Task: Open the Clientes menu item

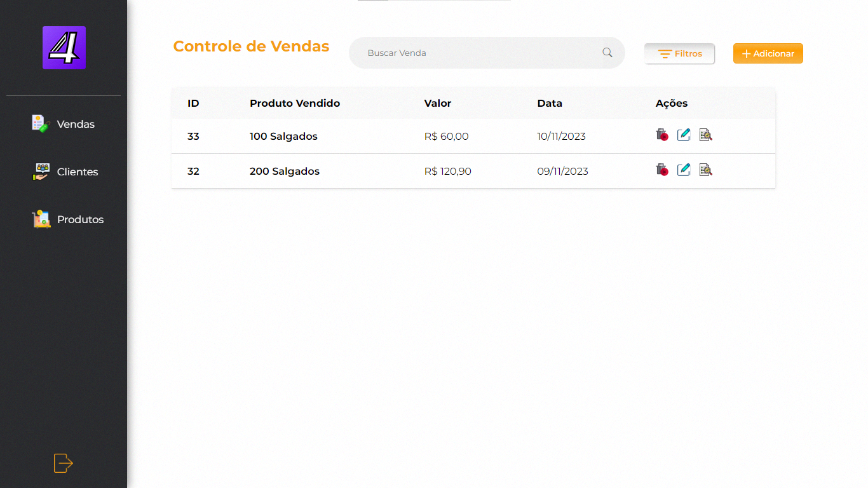Action: click(65, 172)
